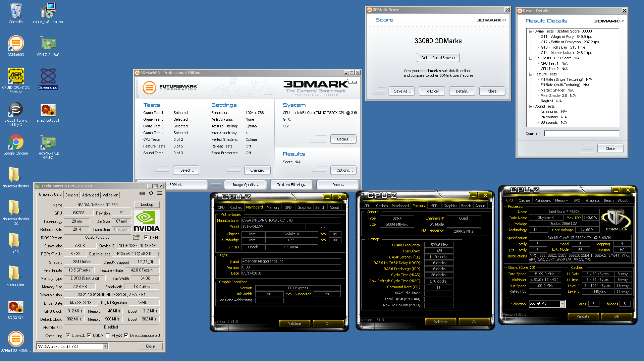Open the GPU-Z hamburger menu icon
Screen dimensions: 644x362
[160, 193]
